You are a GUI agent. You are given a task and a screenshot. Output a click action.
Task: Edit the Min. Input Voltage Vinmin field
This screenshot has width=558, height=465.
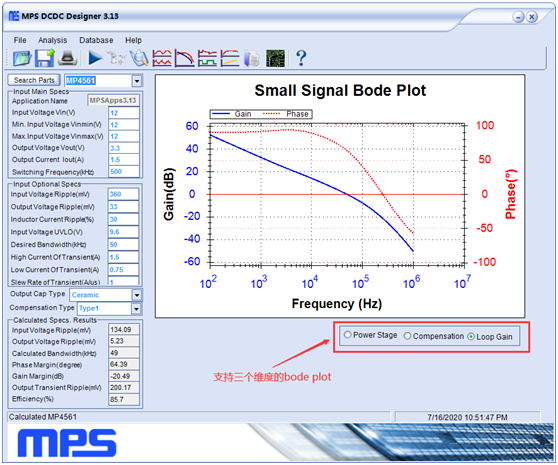pos(124,125)
